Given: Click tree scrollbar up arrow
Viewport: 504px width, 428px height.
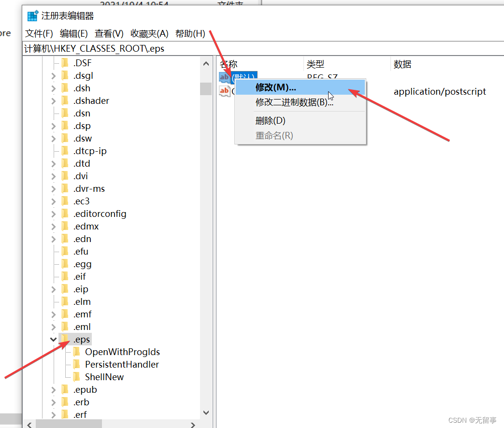Looking at the screenshot, I should (206, 64).
